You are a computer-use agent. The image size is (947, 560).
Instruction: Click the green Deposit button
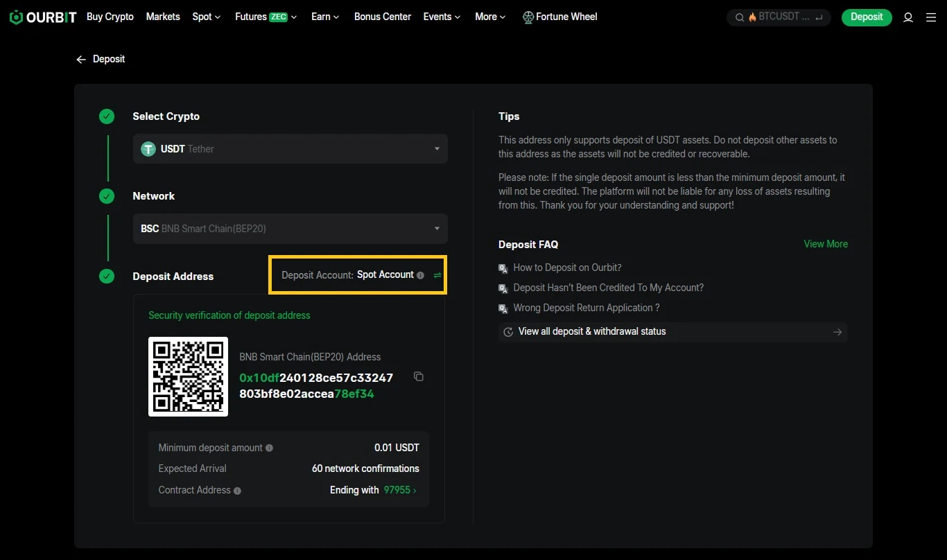[x=867, y=17]
